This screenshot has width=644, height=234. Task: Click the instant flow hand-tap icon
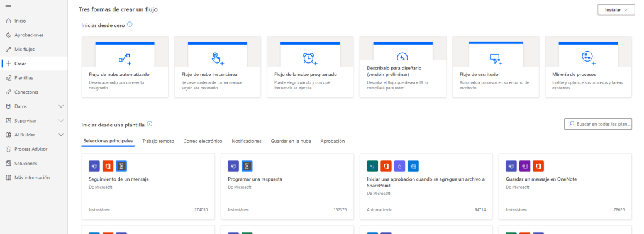pos(218,58)
